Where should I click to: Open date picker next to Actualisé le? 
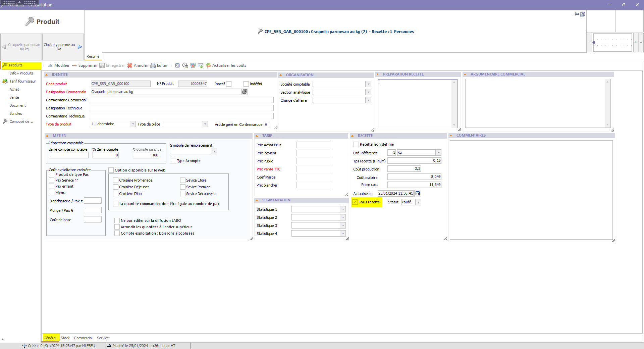[x=418, y=194]
